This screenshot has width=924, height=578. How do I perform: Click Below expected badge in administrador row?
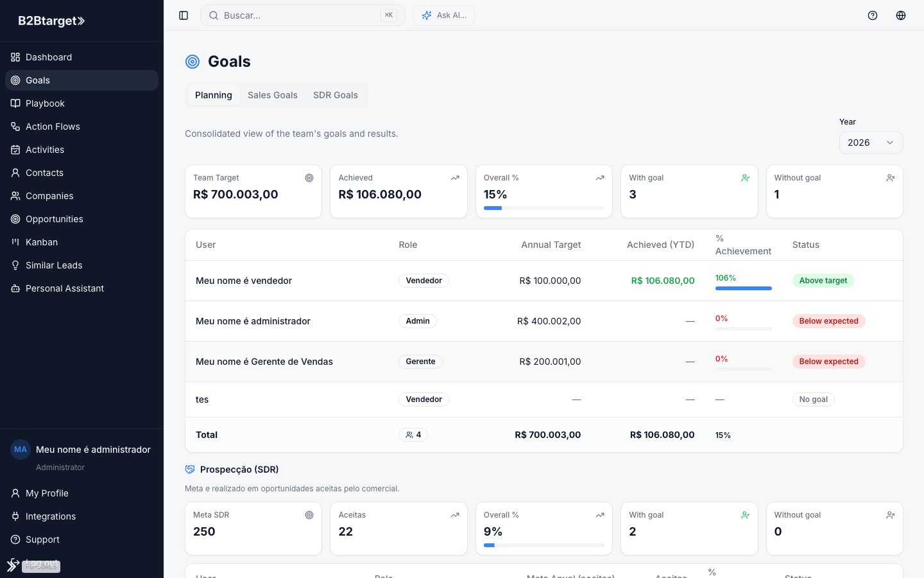coord(828,321)
